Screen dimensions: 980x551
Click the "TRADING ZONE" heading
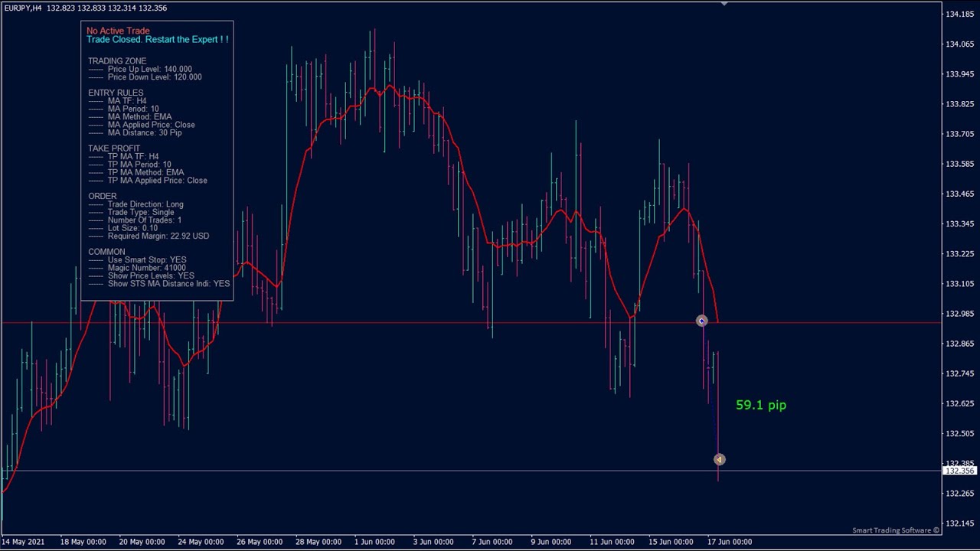(x=117, y=61)
